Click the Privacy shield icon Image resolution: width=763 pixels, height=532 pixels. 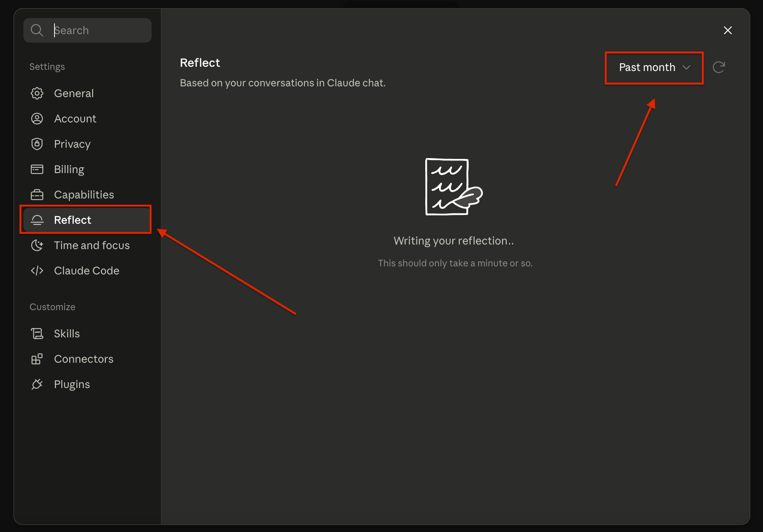coord(37,144)
